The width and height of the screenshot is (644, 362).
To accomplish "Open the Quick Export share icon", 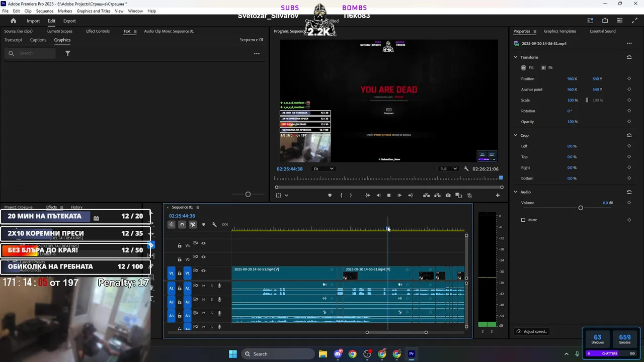I will (x=605, y=21).
